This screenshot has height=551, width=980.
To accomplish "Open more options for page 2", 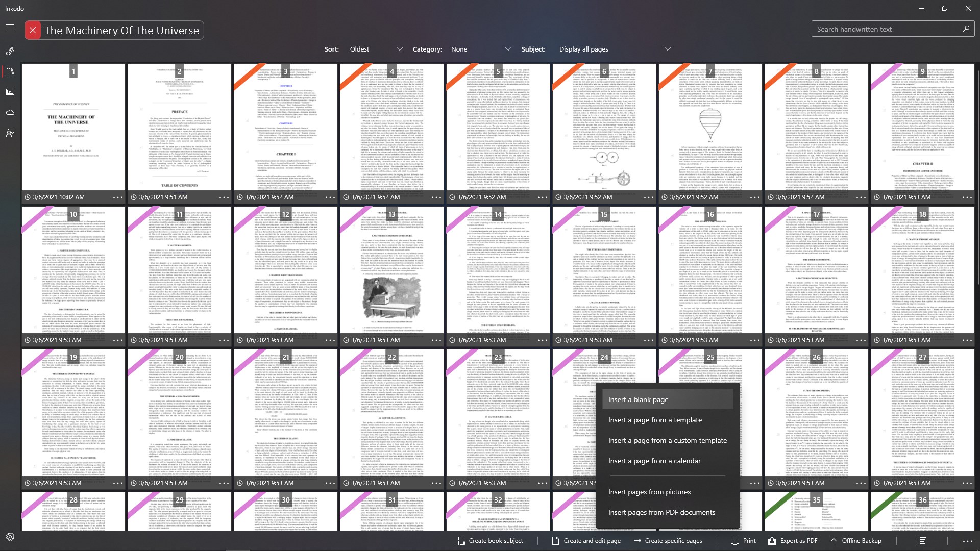I will (x=224, y=197).
